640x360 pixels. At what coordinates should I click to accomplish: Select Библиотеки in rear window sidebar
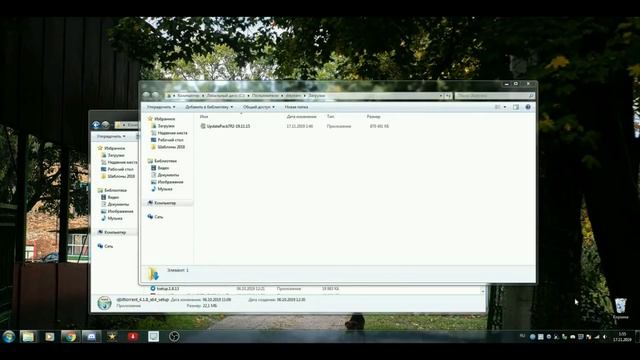pos(112,190)
